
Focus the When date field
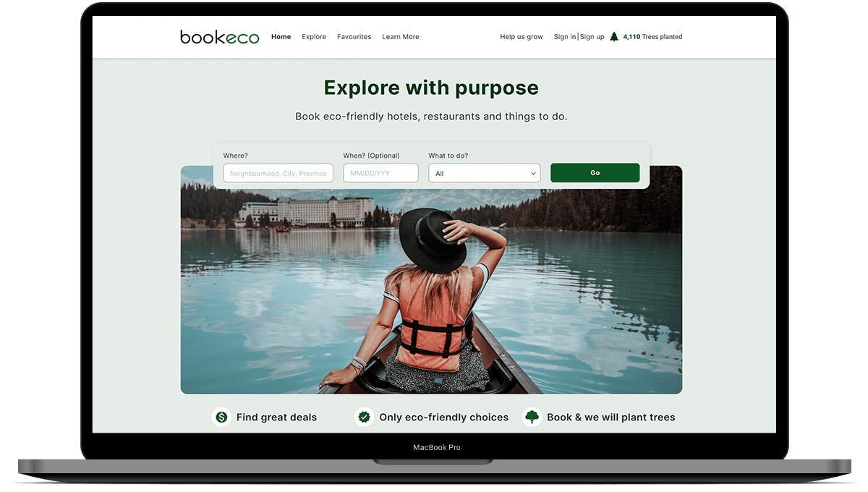(380, 173)
